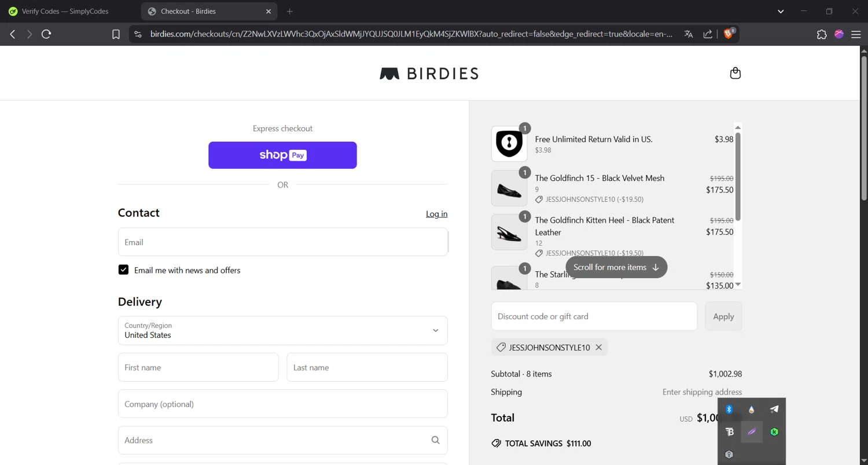Focus Discount code or gift card field
The image size is (868, 465).
pos(594,316)
